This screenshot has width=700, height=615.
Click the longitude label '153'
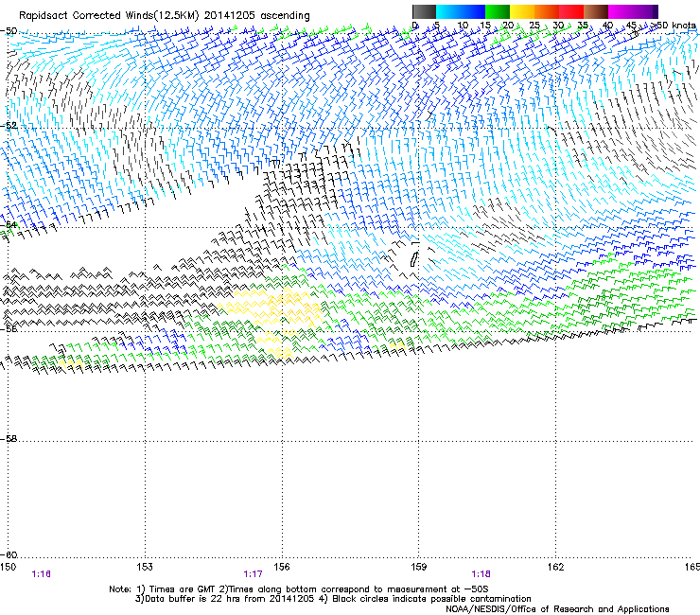tap(145, 567)
